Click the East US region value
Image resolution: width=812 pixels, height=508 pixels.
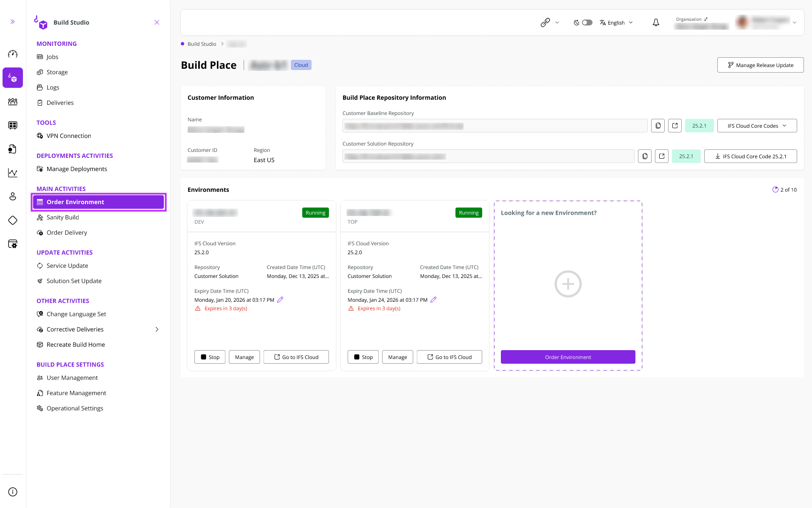coord(264,160)
